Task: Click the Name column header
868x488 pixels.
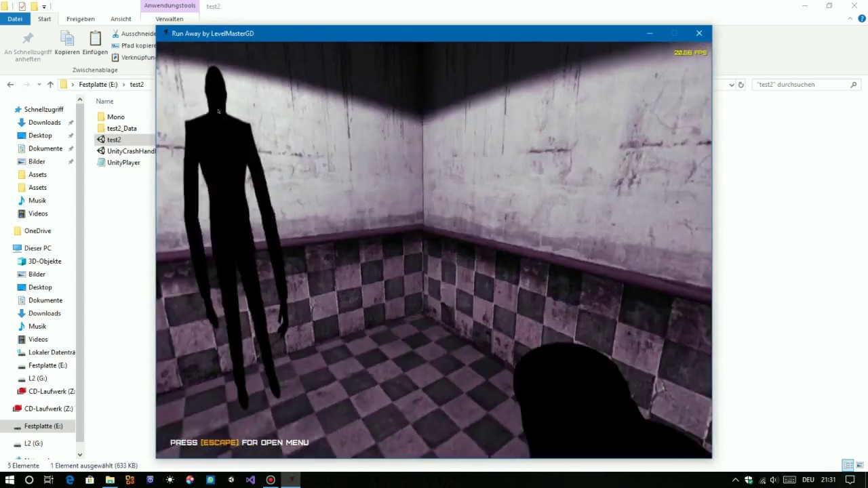Action: pyautogui.click(x=104, y=101)
